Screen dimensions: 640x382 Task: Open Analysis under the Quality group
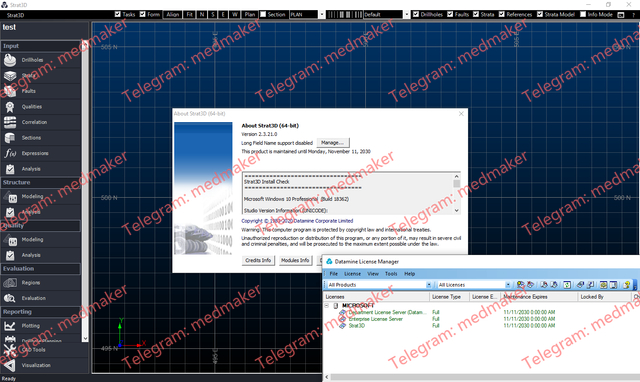pos(40,255)
